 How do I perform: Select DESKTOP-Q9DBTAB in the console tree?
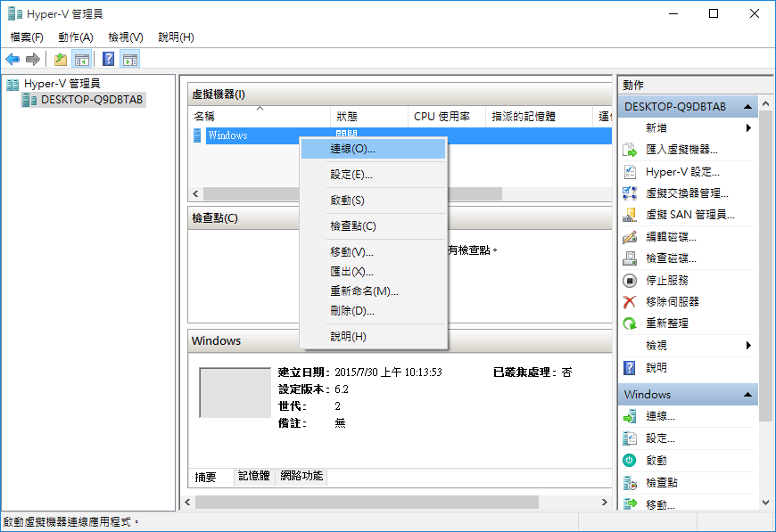92,100
